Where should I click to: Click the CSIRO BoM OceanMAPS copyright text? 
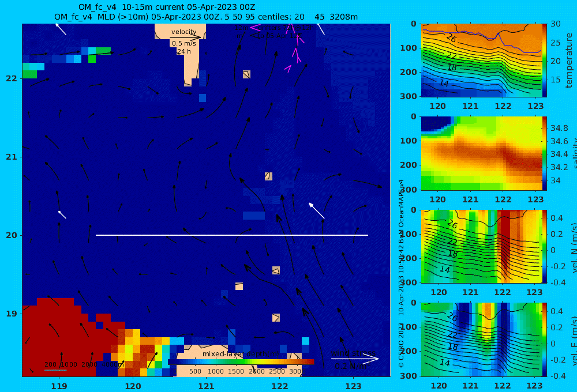(401, 273)
